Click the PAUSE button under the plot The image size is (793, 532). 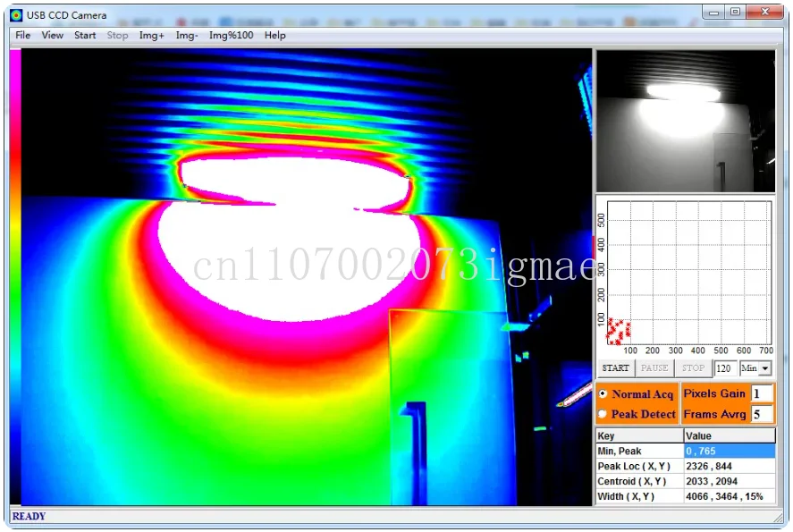click(654, 368)
